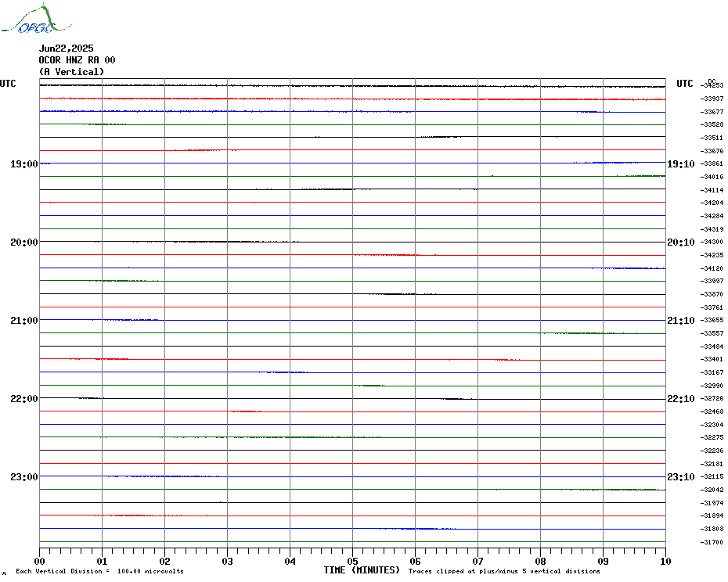The image size is (728, 582).
Task: Click the DC value -34016
Action: point(712,177)
